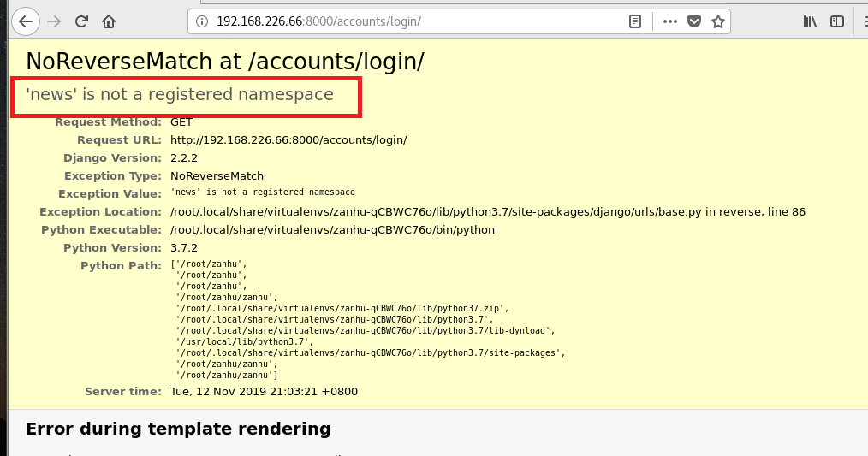Show site information for this address
The image size is (868, 456).
coord(202,21)
